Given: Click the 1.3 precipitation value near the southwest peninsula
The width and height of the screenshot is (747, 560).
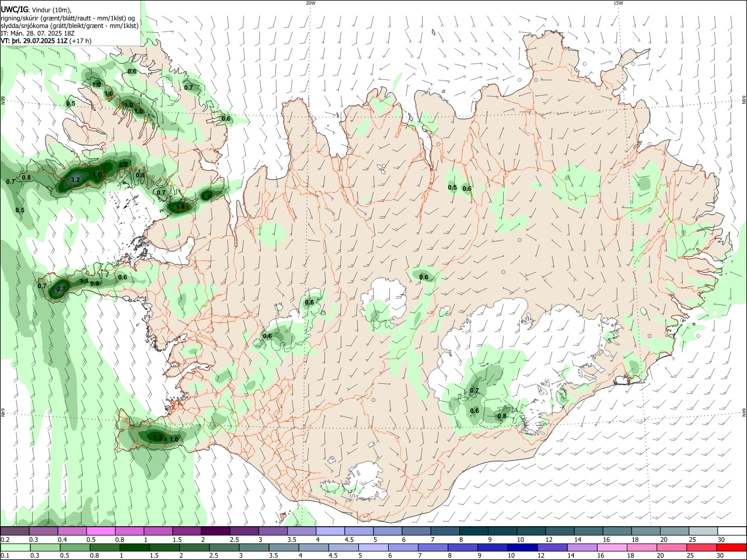Looking at the screenshot, I should tap(157, 437).
